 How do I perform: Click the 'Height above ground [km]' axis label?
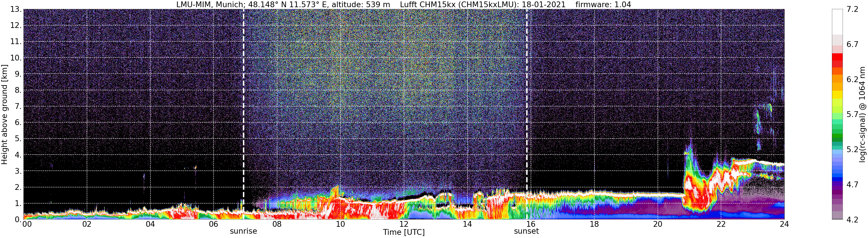(4, 114)
